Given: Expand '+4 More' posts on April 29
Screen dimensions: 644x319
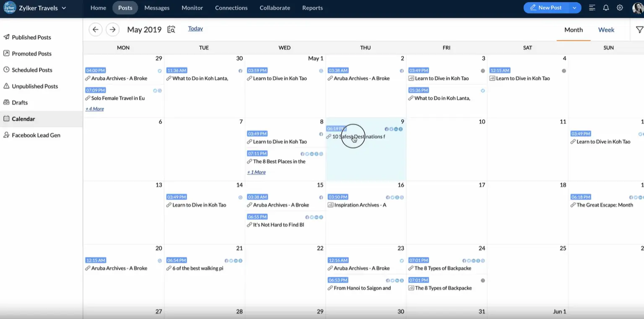Looking at the screenshot, I should pos(95,109).
